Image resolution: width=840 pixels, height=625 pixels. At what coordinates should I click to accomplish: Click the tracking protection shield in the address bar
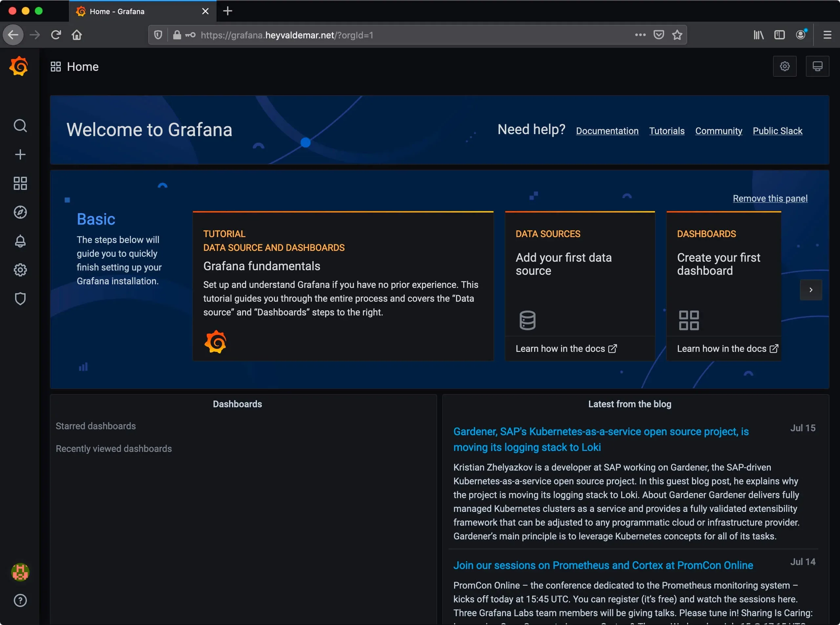coord(158,35)
